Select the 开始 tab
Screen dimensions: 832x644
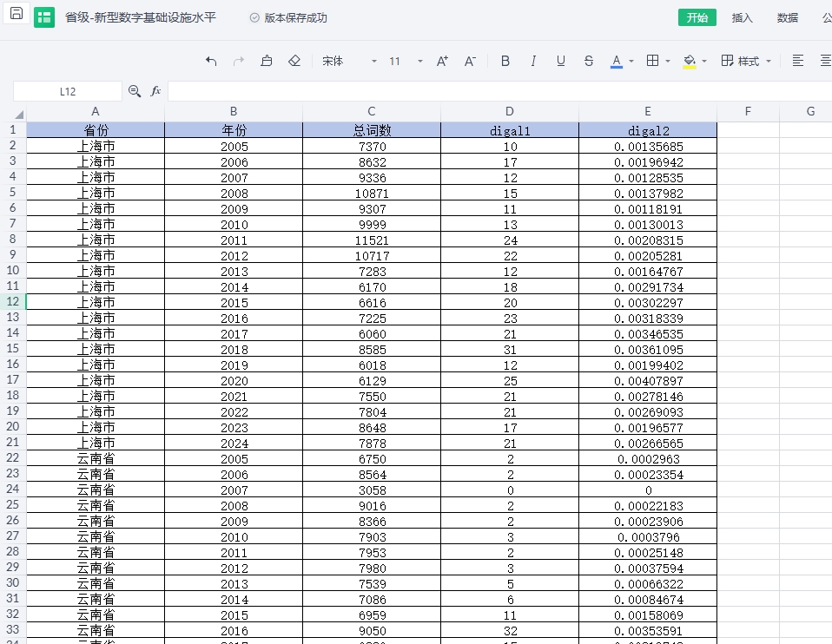pyautogui.click(x=697, y=17)
